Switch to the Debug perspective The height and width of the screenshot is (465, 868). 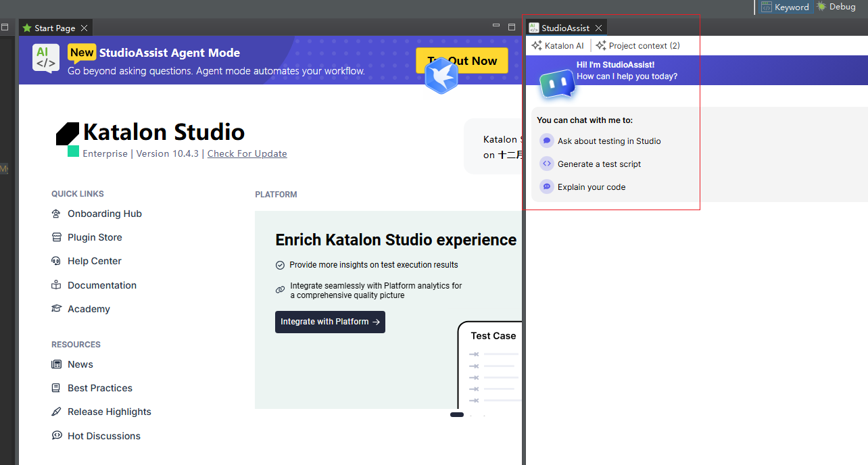[x=836, y=7]
